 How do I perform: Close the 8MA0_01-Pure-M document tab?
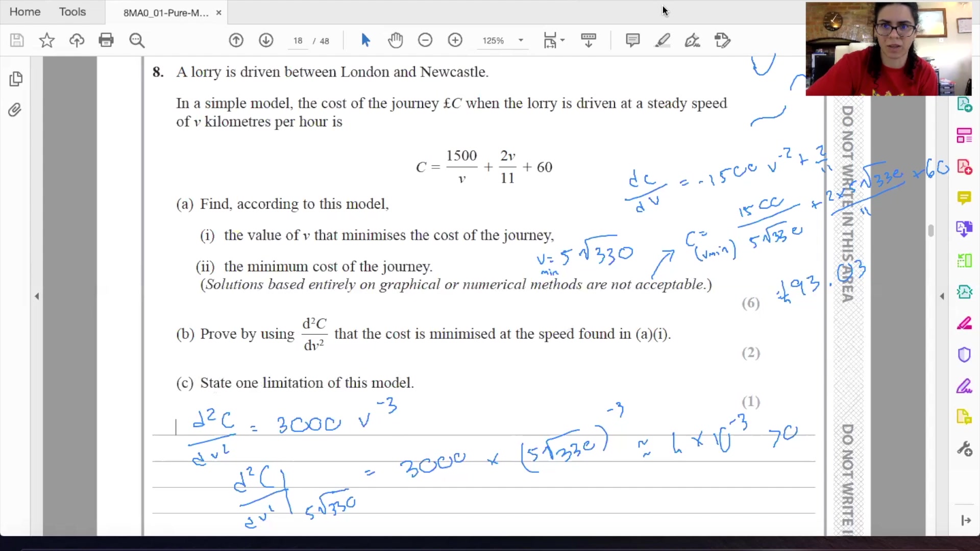click(218, 13)
